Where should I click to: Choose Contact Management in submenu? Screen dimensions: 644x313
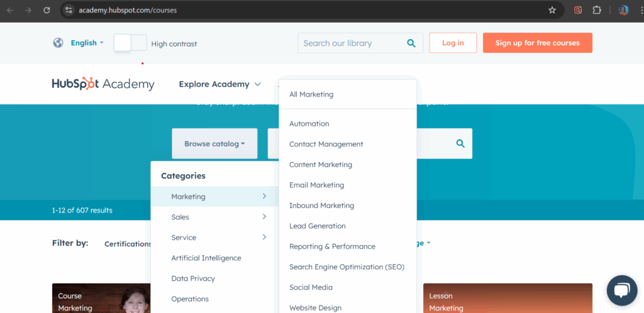coord(326,144)
